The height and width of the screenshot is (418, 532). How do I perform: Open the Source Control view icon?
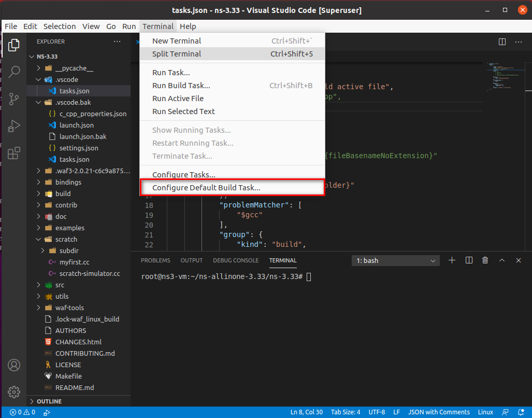(14, 99)
